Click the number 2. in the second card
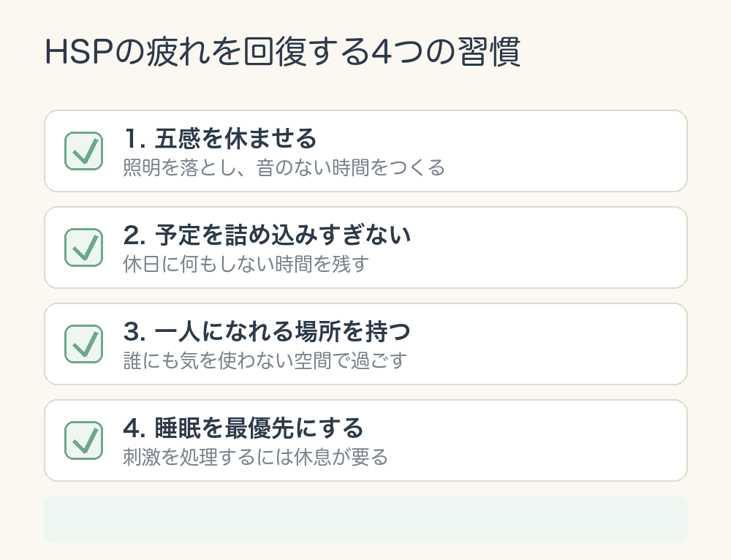 (135, 235)
